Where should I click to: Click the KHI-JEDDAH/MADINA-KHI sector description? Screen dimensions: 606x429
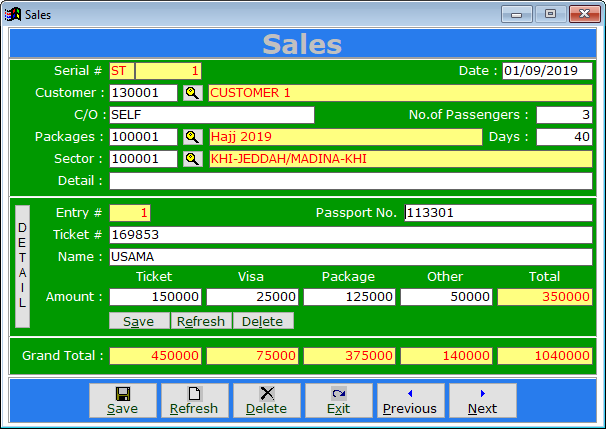pos(401,159)
